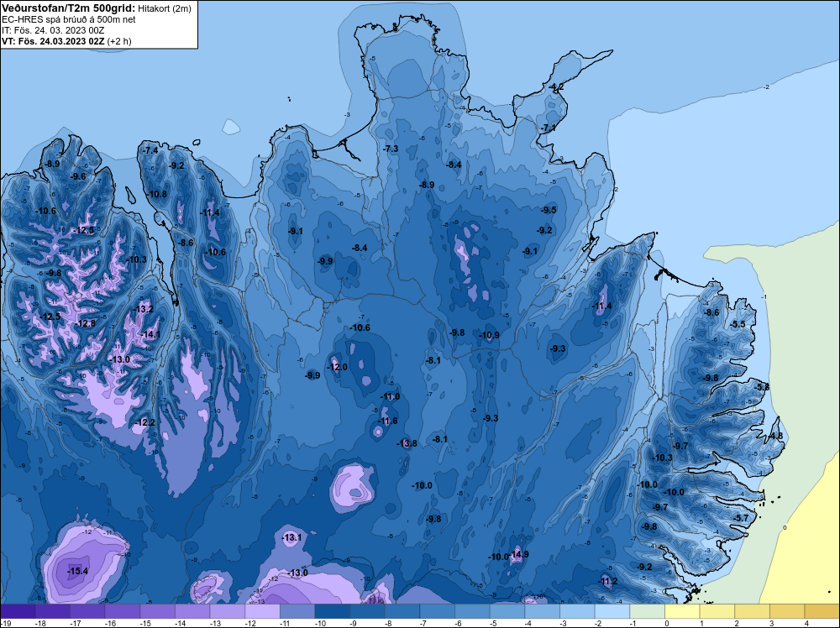
Task: Pick the legend swatch labeled -12
Action: [x=262, y=611]
